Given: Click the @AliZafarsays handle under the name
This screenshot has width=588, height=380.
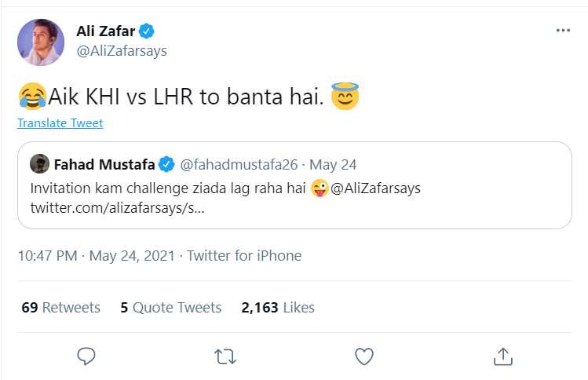Looking at the screenshot, I should click(x=122, y=51).
